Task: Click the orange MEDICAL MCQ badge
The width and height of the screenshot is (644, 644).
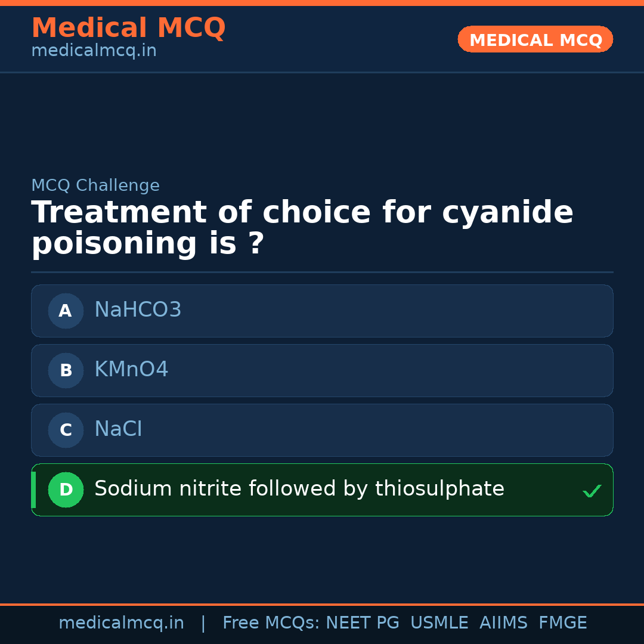Action: [535, 39]
